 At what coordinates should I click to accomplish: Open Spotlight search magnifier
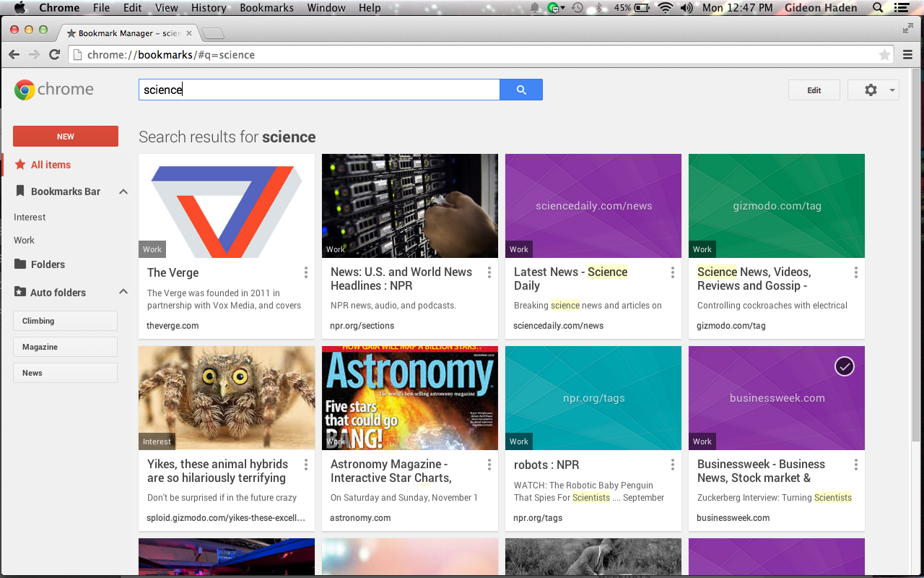878,8
